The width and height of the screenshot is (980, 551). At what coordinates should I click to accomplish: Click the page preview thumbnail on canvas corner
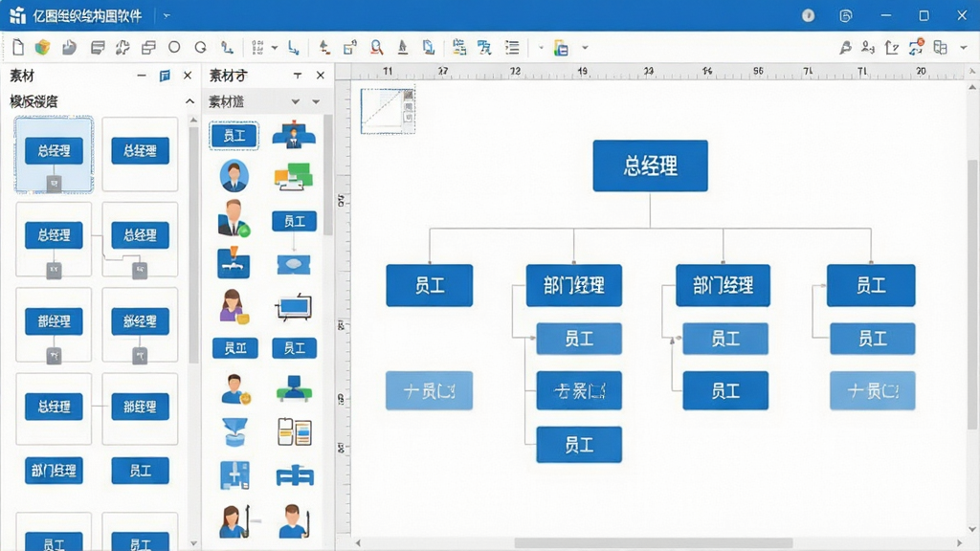[388, 111]
